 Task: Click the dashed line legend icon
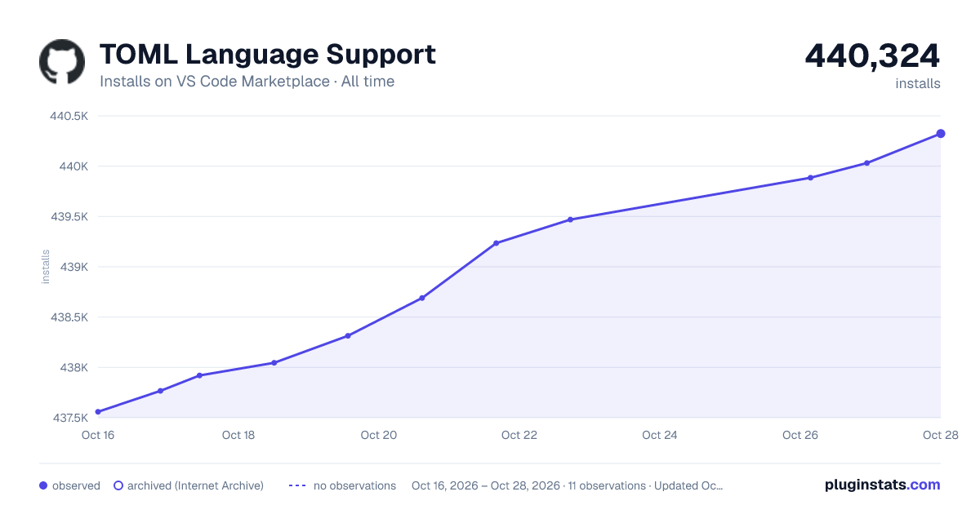pyautogui.click(x=297, y=485)
